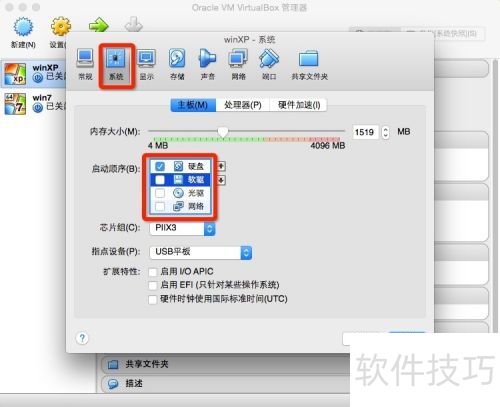Enable EFI checkbox
The height and width of the screenshot is (407, 500).
click(x=153, y=285)
